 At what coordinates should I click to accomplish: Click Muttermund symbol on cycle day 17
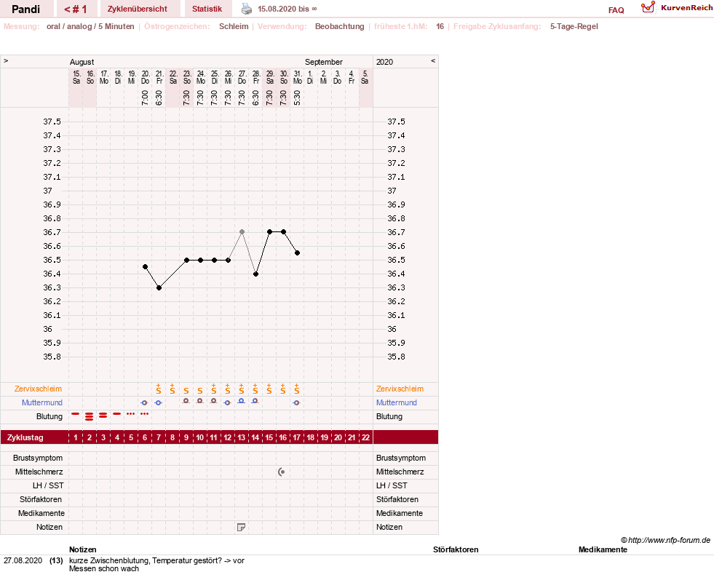tap(296, 402)
